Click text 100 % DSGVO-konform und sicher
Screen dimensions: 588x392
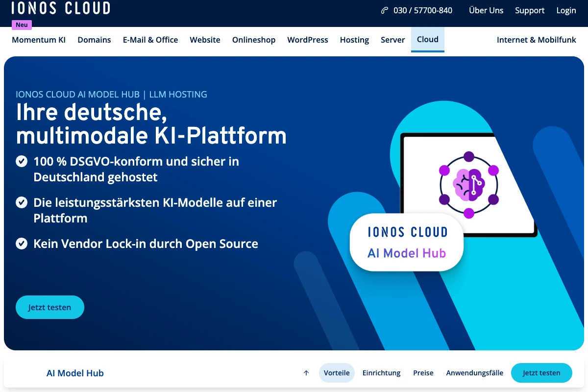pyautogui.click(x=136, y=169)
